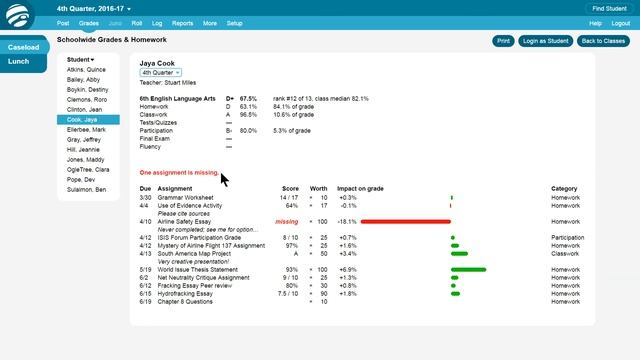Click 'rank #12 of 13, class median 82.1%' text

[x=321, y=99]
